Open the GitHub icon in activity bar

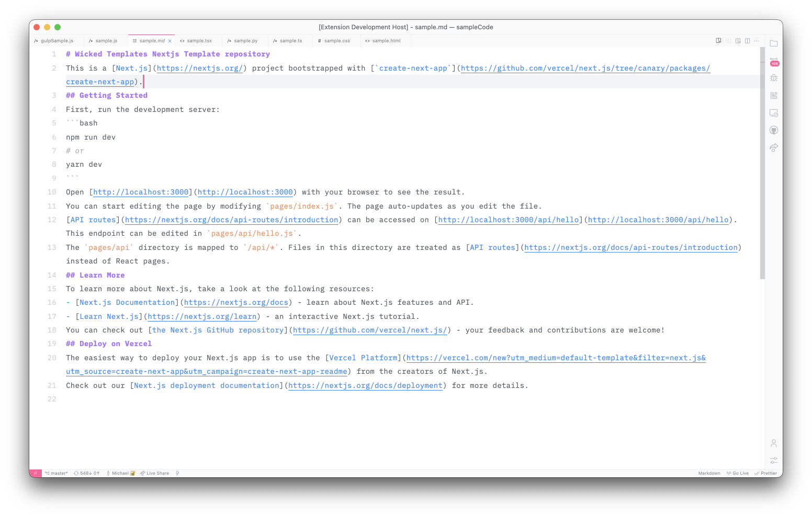[x=773, y=130]
